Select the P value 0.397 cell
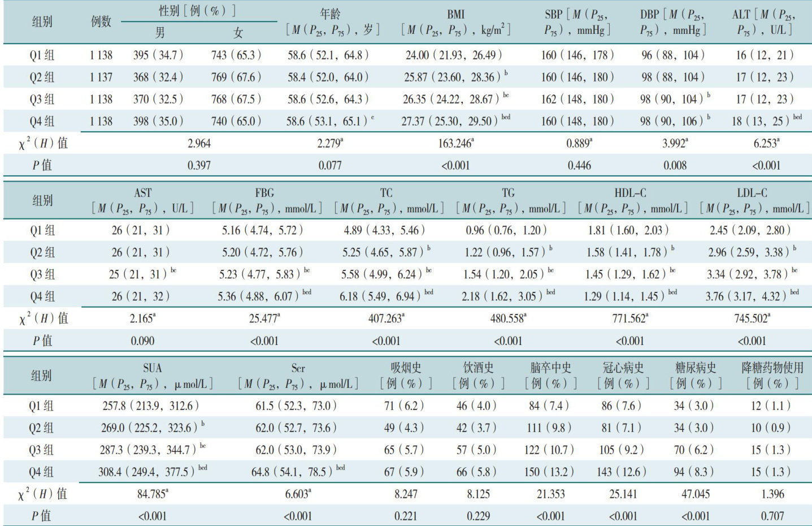Image resolution: width=812 pixels, height=526 pixels. [199, 166]
